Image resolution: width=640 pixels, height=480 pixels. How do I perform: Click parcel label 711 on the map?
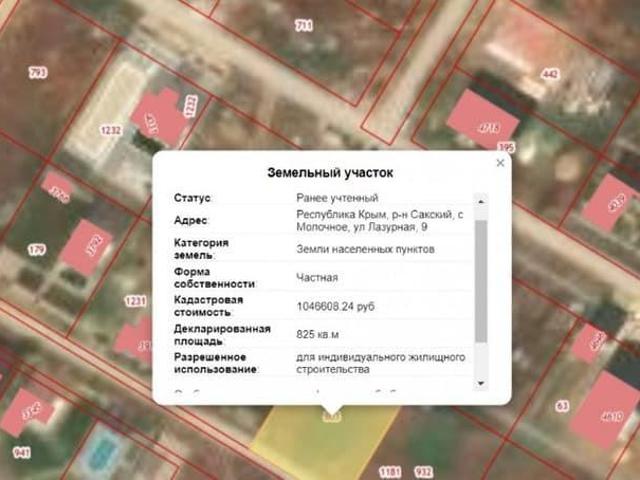coord(304,26)
